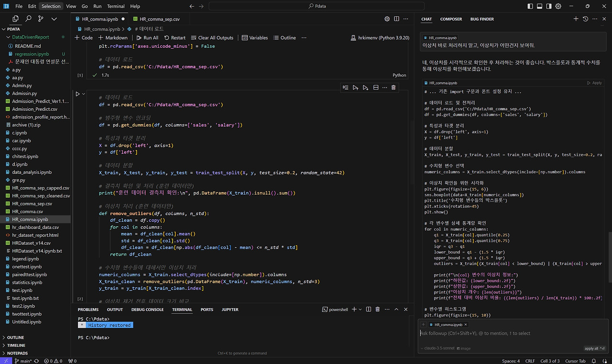
Task: Start a new chat with plus icon
Action: 576,19
